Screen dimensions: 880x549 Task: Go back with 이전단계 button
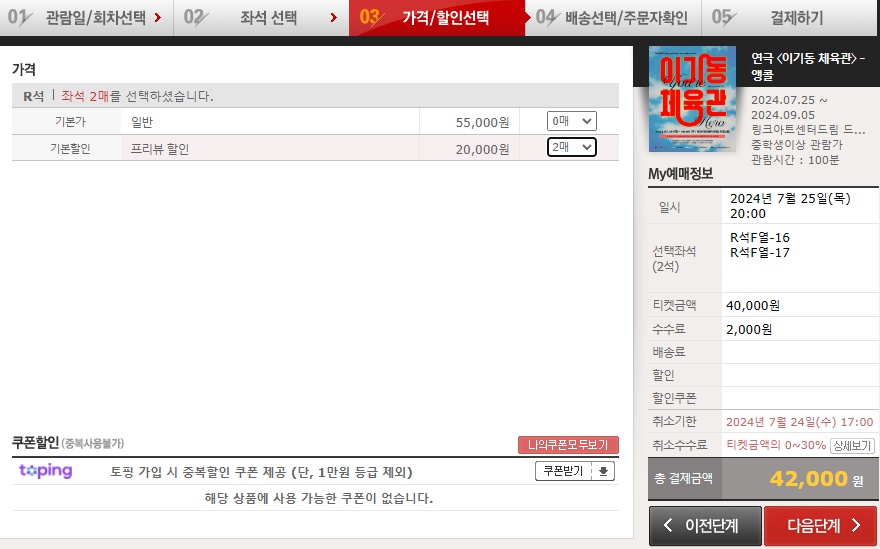tap(705, 525)
